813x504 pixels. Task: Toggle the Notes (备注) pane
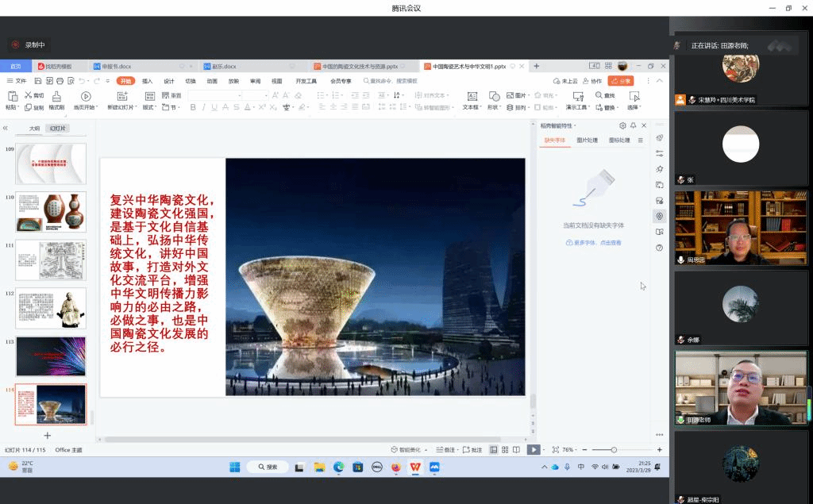(446, 449)
